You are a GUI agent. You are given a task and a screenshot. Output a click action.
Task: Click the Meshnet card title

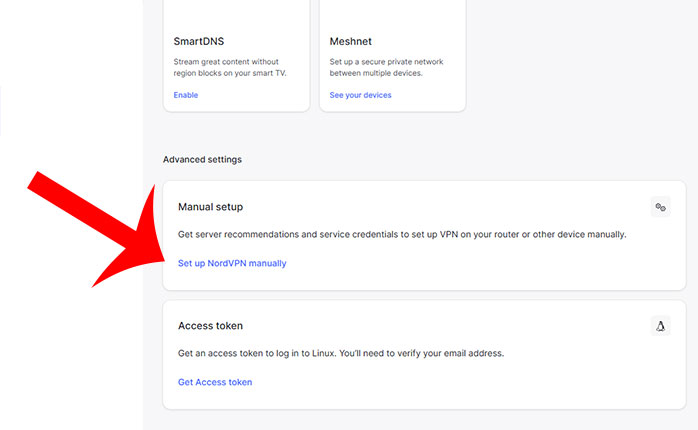click(351, 41)
